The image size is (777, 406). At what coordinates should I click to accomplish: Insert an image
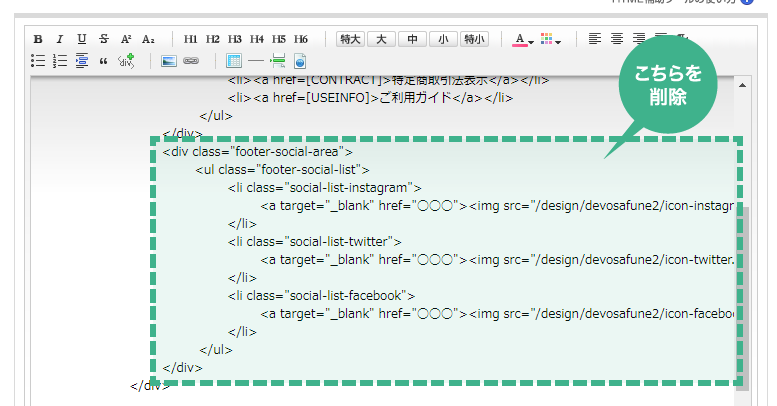[169, 61]
